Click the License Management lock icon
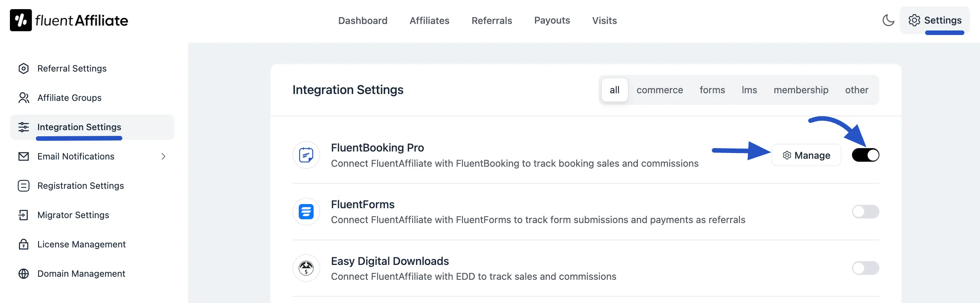The width and height of the screenshot is (980, 303). pos(24,244)
